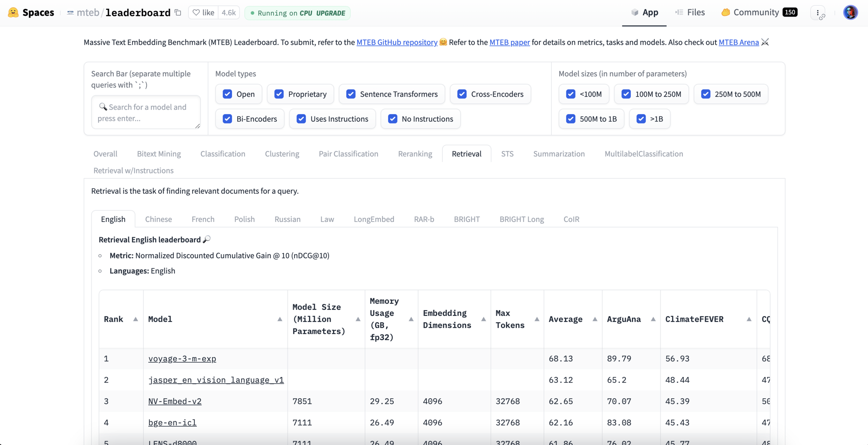The image size is (868, 445).
Task: Open the MTEB GitHub repository link
Action: pos(397,42)
